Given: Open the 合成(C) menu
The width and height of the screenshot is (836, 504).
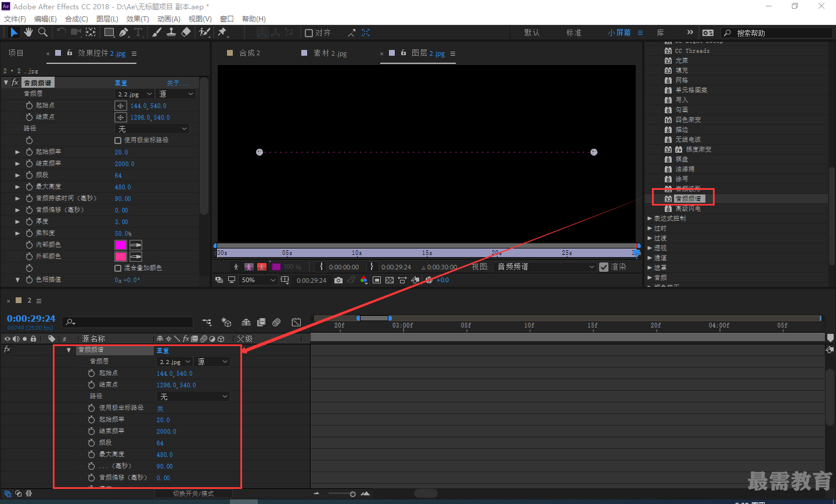Looking at the screenshot, I should pyautogui.click(x=77, y=19).
